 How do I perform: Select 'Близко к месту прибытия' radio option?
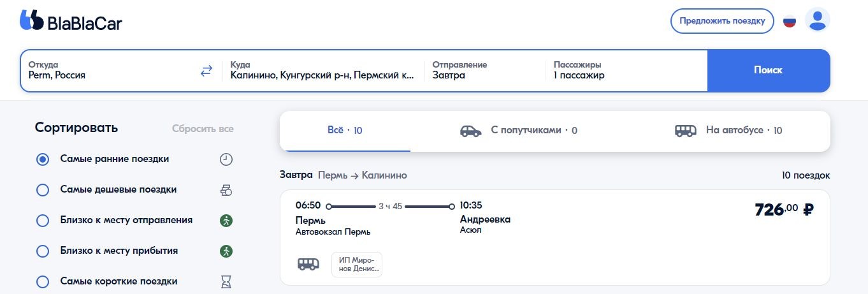tap(43, 251)
